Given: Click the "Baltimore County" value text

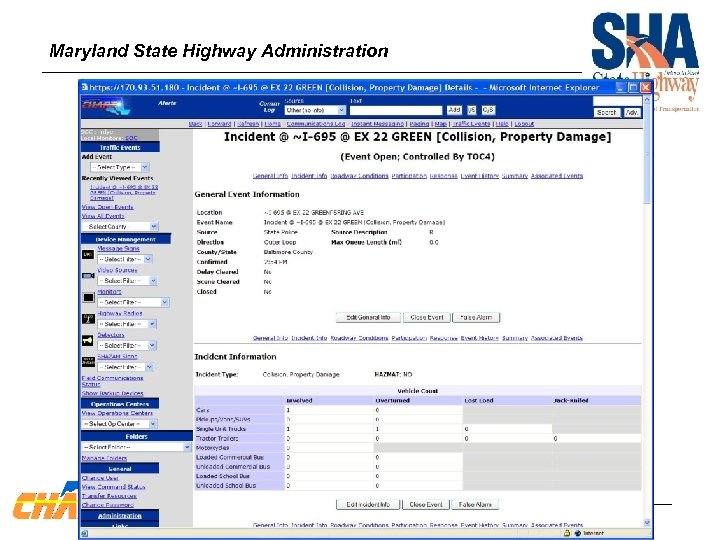Looking at the screenshot, I should 288,252.
